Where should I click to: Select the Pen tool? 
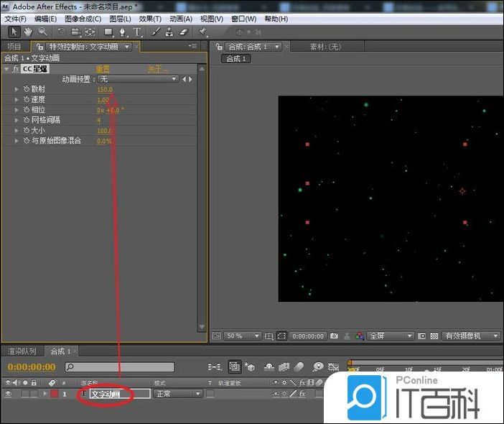pos(122,32)
